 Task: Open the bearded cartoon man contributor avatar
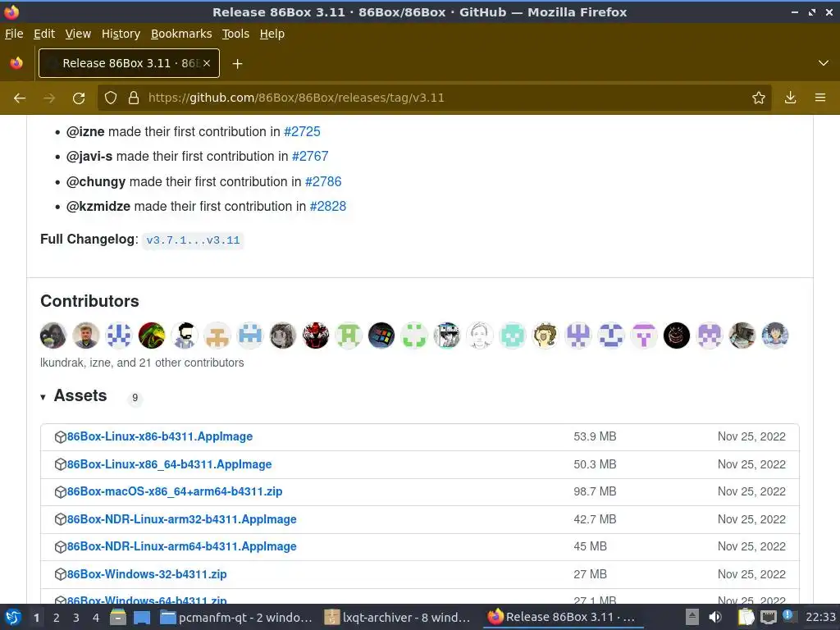pyautogui.click(x=185, y=336)
